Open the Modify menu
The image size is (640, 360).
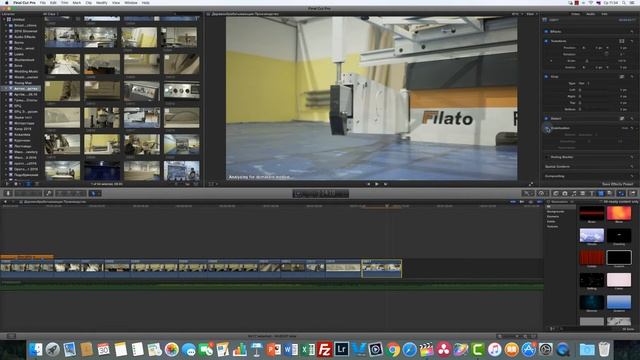pyautogui.click(x=101, y=3)
